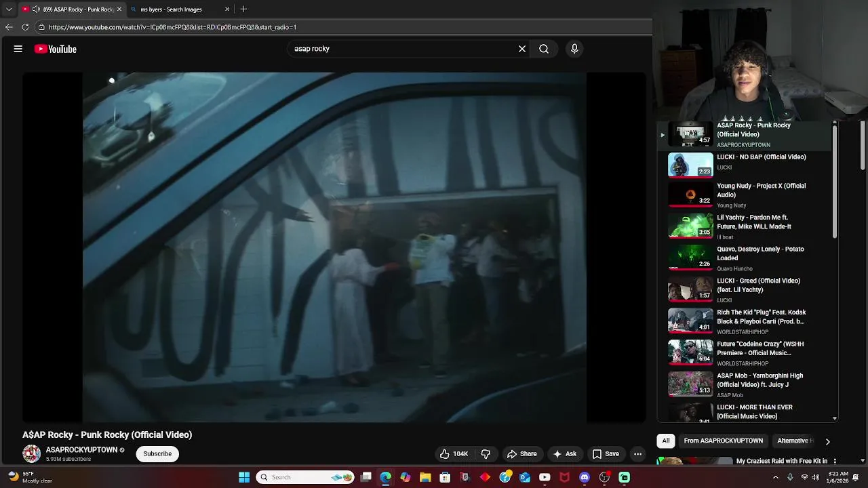Play 'Rich The Kid Plug' thumbnail
Viewport: 868px width, 488px height.
[x=690, y=321]
